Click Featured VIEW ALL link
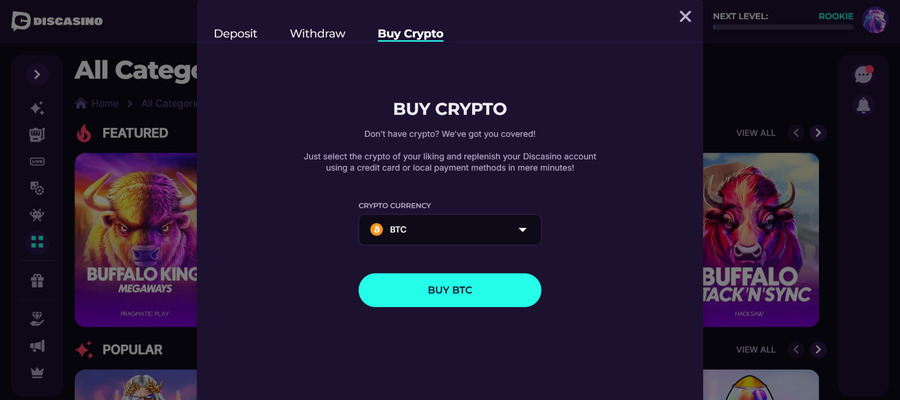Image resolution: width=900 pixels, height=400 pixels. click(755, 133)
